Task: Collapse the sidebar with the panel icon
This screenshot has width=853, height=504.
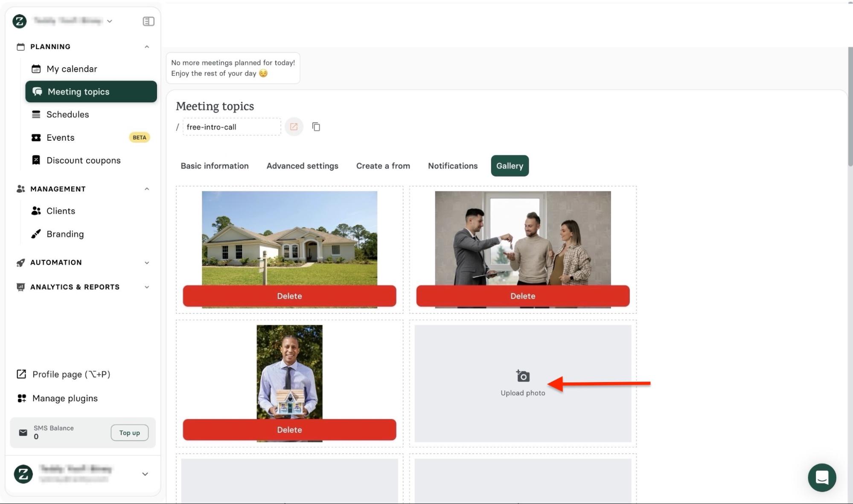Action: click(148, 21)
